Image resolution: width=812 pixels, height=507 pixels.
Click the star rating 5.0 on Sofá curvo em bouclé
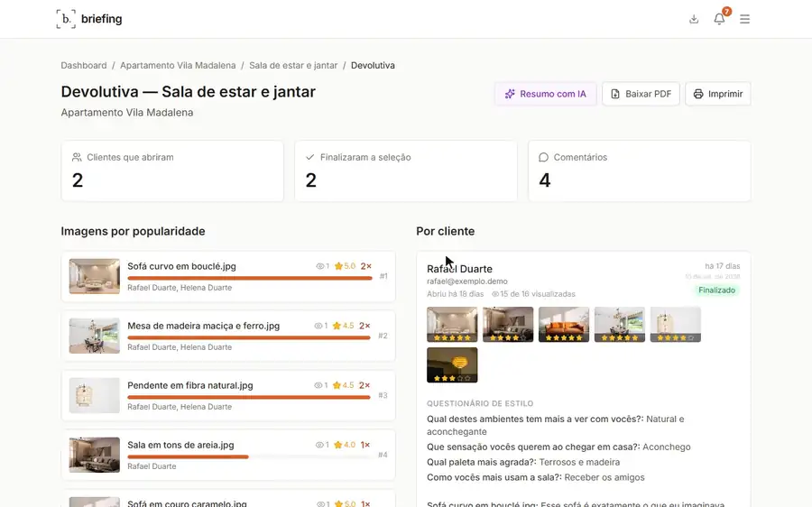pyautogui.click(x=345, y=266)
